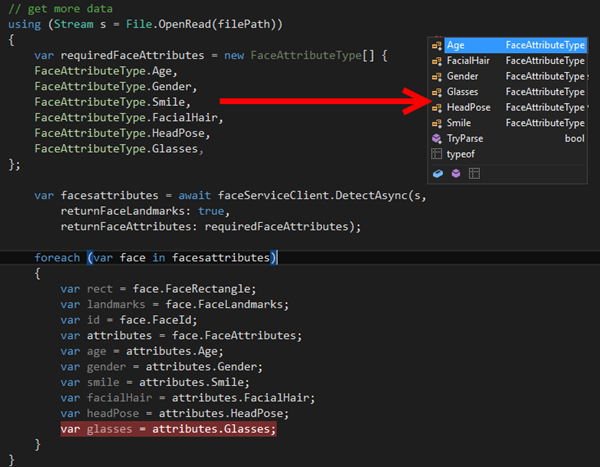The width and height of the screenshot is (600, 467).
Task: Toggle purple method filter in IntelliSense footer
Action: (456, 174)
